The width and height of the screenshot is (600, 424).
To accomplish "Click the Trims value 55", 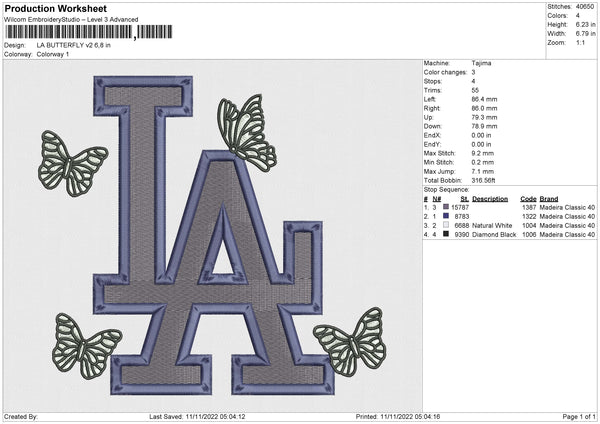I will coord(475,90).
